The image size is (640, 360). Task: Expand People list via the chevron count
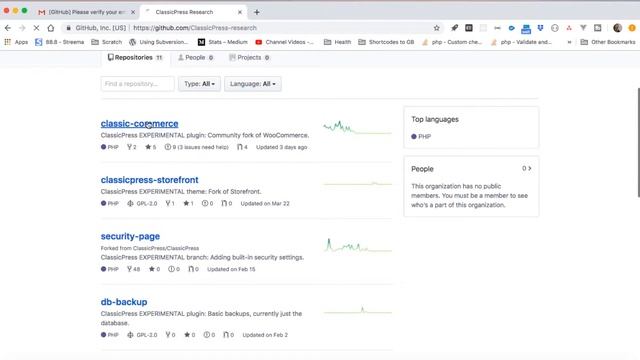point(527,168)
